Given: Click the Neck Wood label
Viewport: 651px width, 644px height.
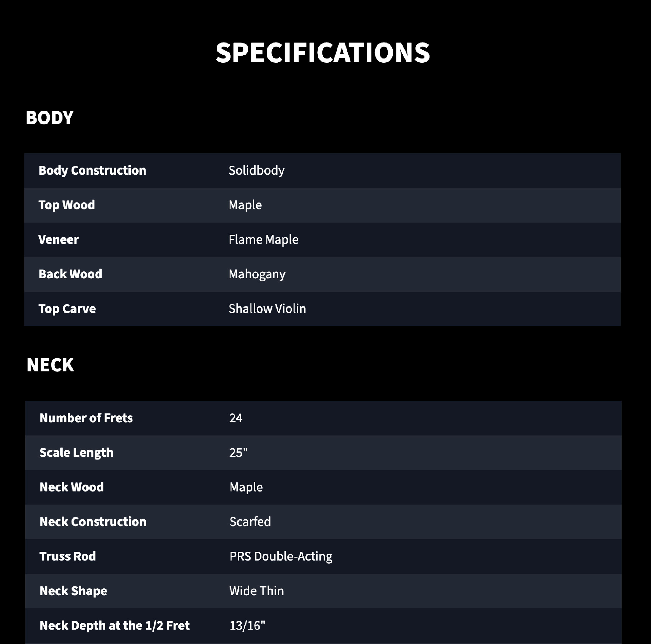Looking at the screenshot, I should (x=72, y=487).
